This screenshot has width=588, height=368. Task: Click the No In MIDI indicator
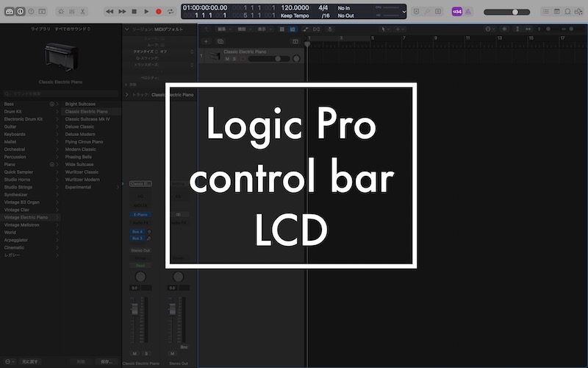pyautogui.click(x=343, y=8)
